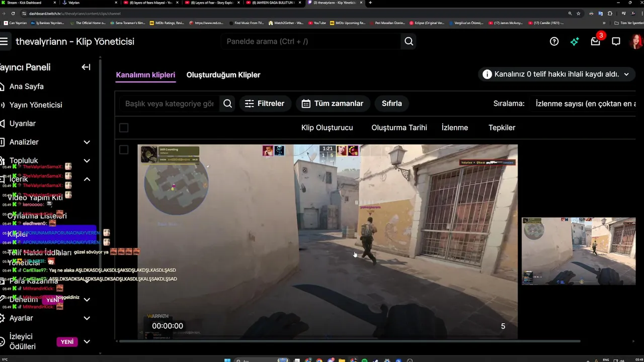Screen dimensions: 644x362
Task: Open Telif Hakkı İddiaları Yöneticisi
Action: pyautogui.click(x=40, y=257)
